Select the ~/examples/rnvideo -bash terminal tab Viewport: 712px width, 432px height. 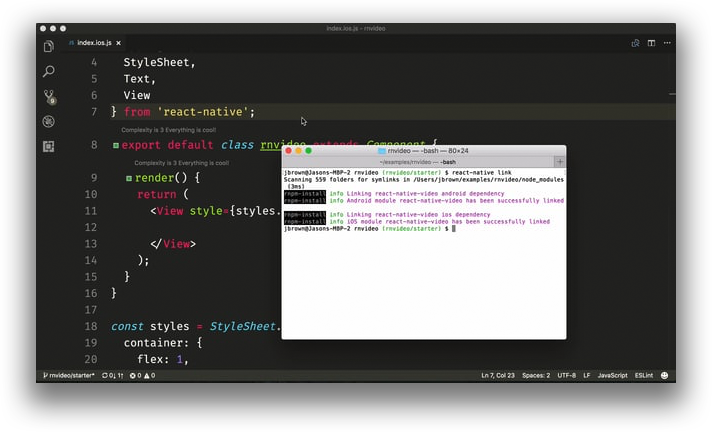pos(417,162)
